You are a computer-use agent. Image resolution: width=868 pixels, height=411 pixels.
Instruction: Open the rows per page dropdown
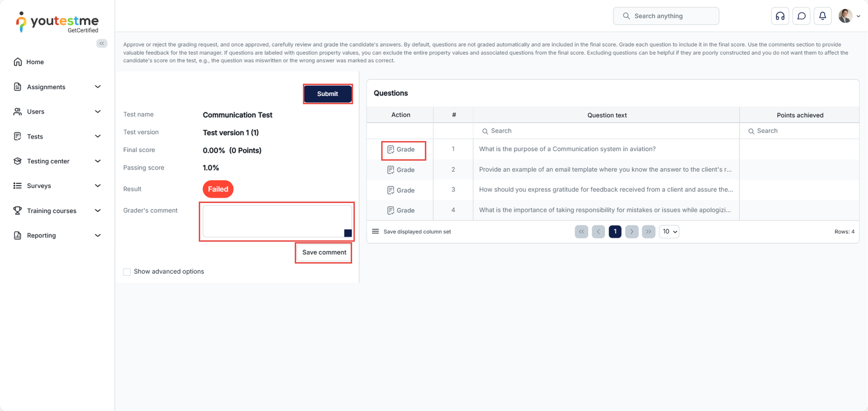(x=669, y=231)
